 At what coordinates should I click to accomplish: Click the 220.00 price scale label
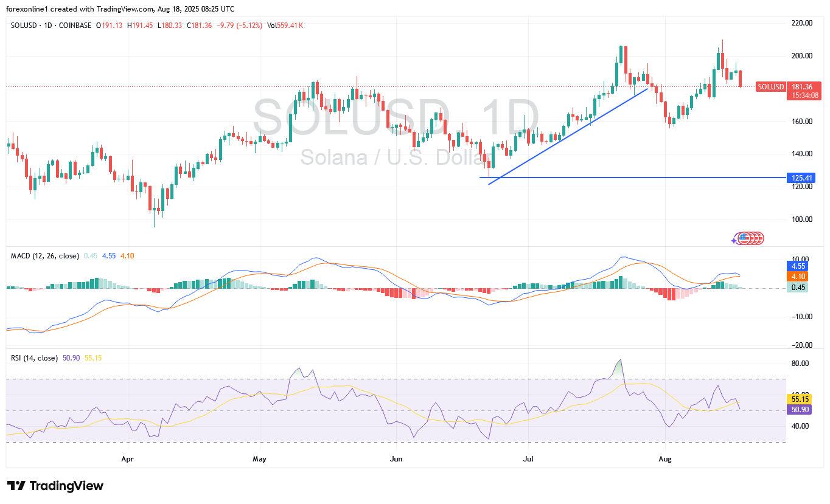pyautogui.click(x=801, y=23)
